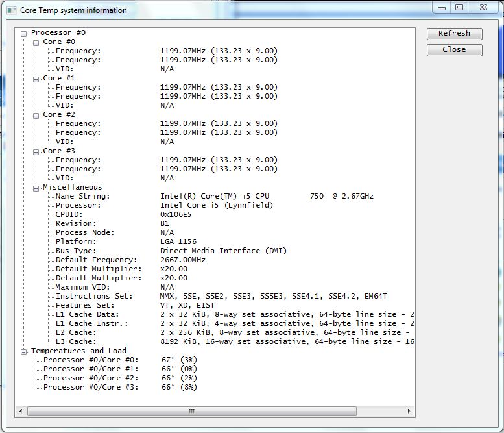Click the Close button
The width and height of the screenshot is (504, 433).
pos(454,50)
